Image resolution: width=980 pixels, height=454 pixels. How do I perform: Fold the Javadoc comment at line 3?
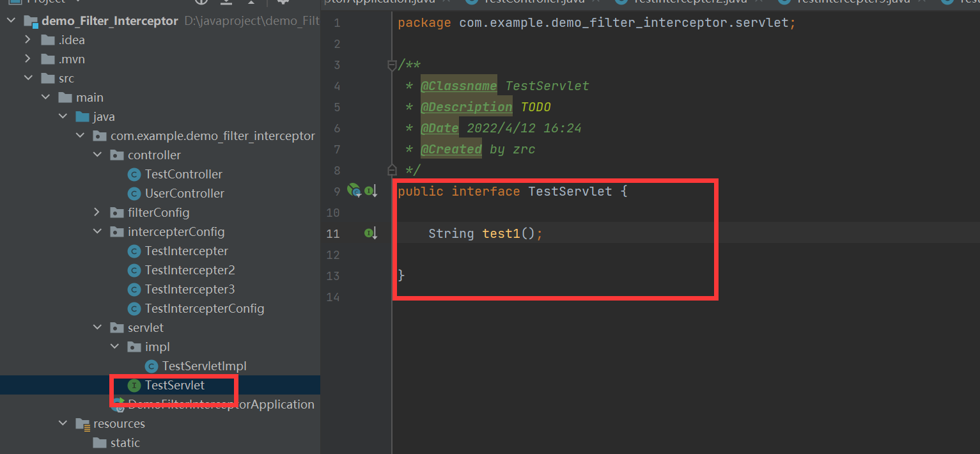tap(392, 65)
